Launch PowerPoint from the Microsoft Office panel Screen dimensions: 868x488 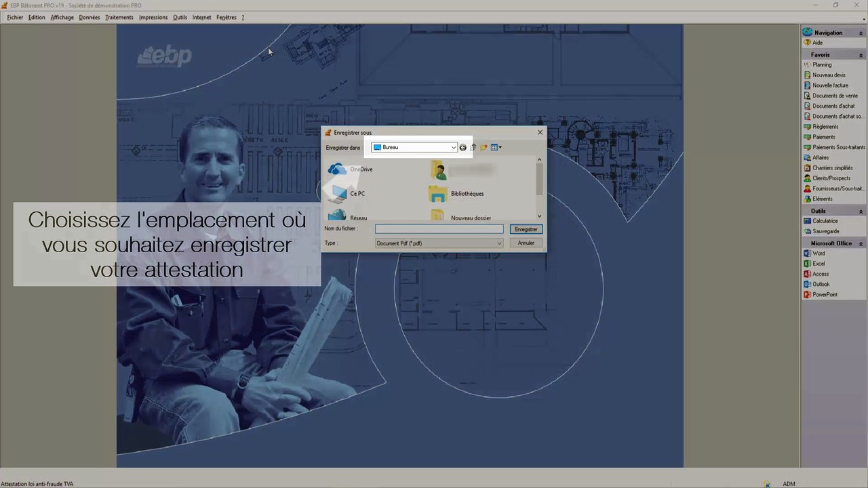click(x=807, y=295)
